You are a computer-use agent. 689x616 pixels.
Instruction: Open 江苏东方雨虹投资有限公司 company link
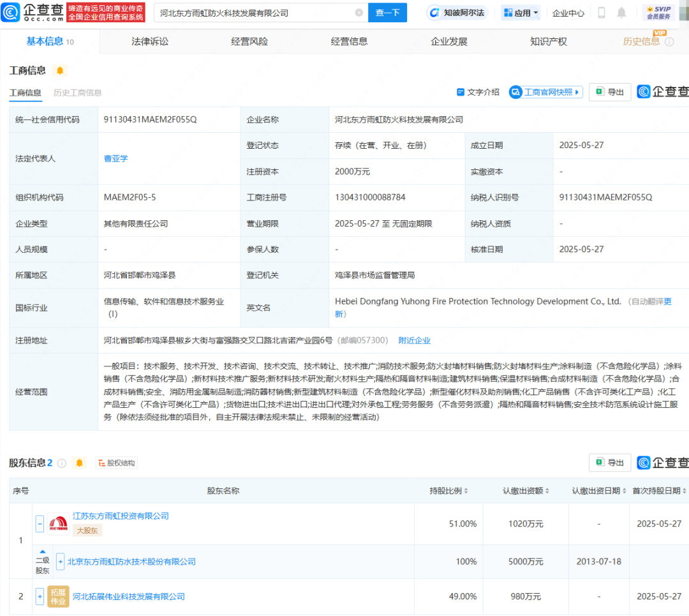pos(121,516)
